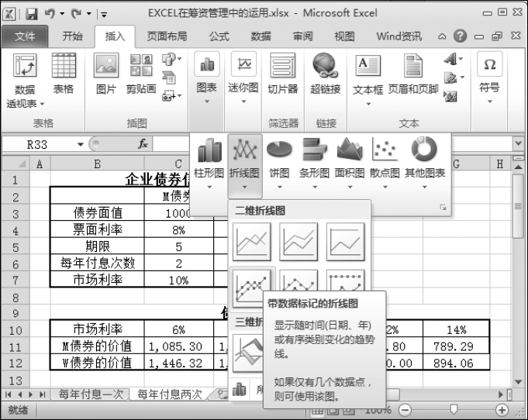Switch to the 公式 formulas tab

tap(219, 36)
